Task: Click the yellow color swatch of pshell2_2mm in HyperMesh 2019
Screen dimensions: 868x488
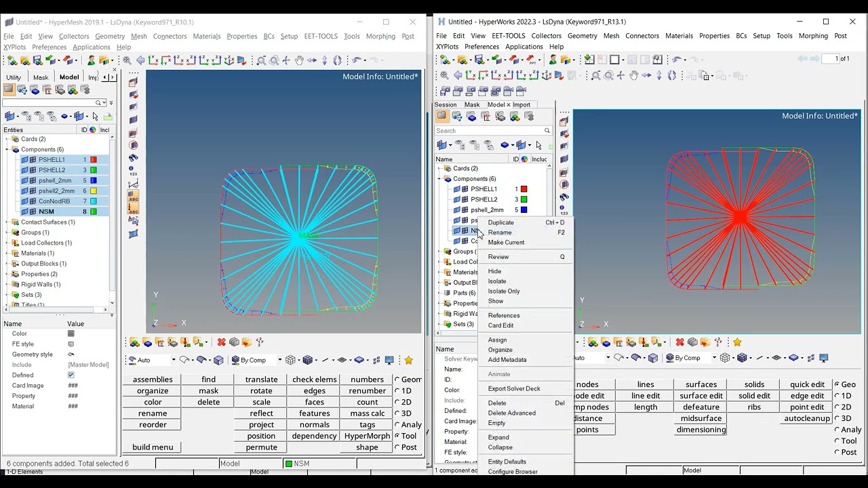Action: [x=94, y=191]
